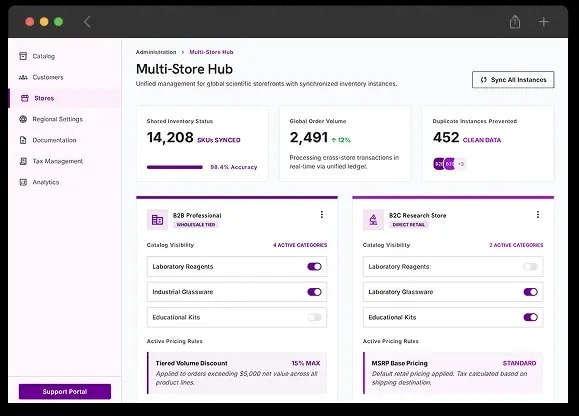Open the Support Portal button

point(65,392)
